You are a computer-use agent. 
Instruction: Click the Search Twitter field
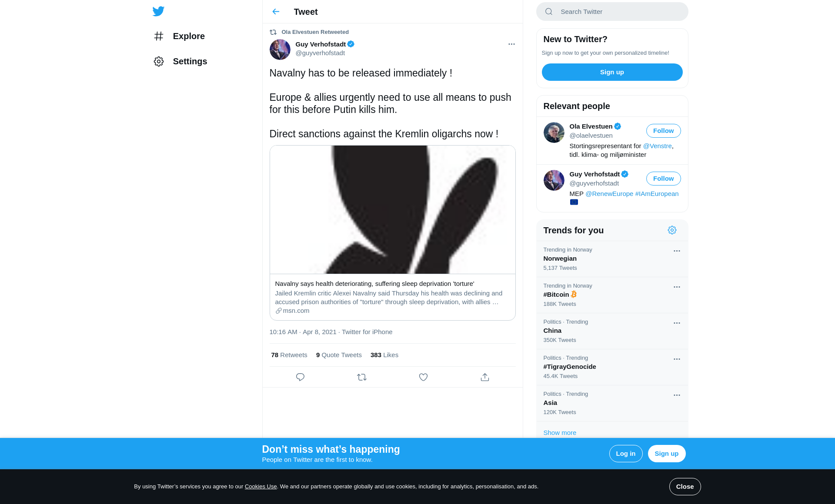pyautogui.click(x=612, y=12)
